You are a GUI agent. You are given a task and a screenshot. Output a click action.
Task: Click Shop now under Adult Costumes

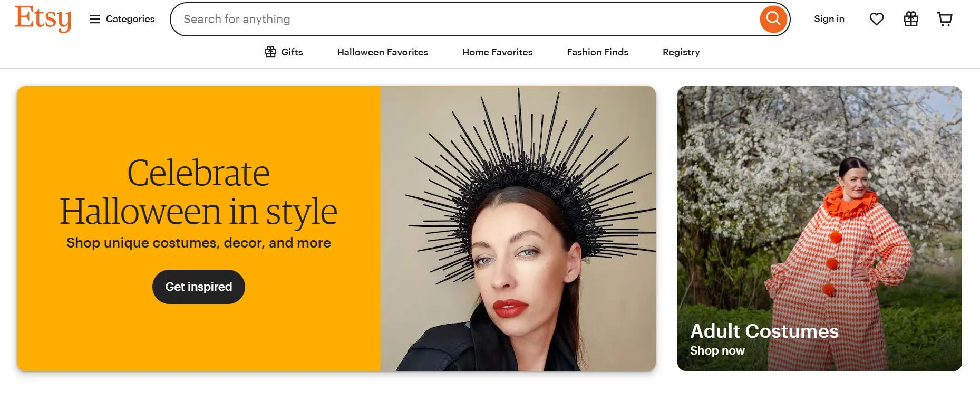tap(717, 350)
